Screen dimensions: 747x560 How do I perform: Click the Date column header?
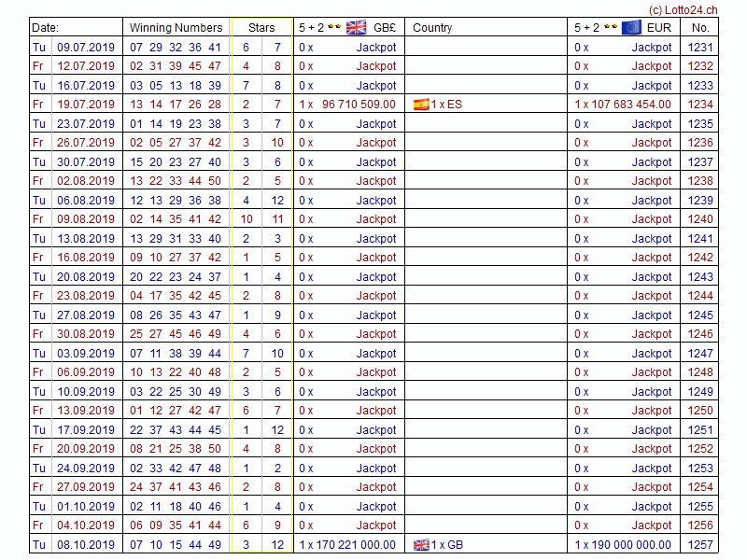point(45,28)
